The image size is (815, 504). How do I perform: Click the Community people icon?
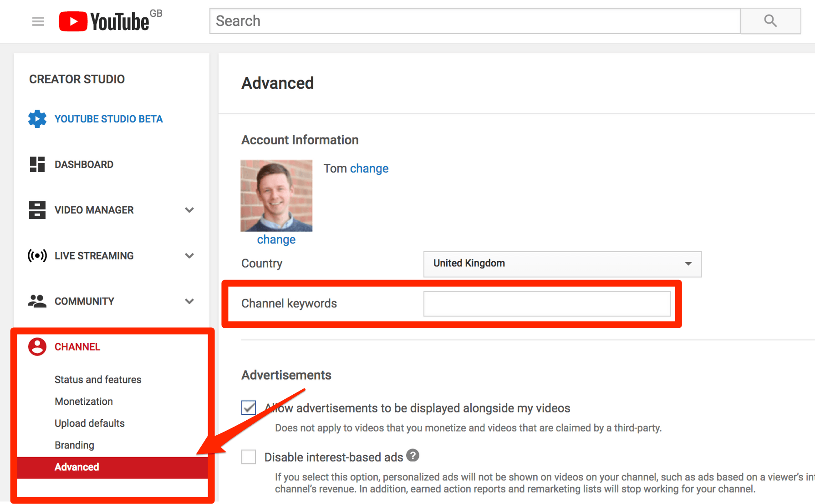pos(37,301)
